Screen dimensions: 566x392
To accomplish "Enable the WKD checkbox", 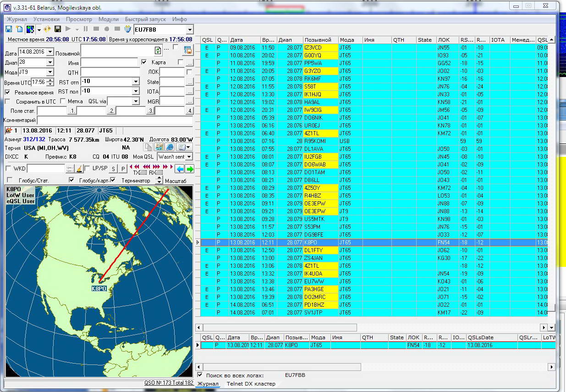I will pos(8,169).
